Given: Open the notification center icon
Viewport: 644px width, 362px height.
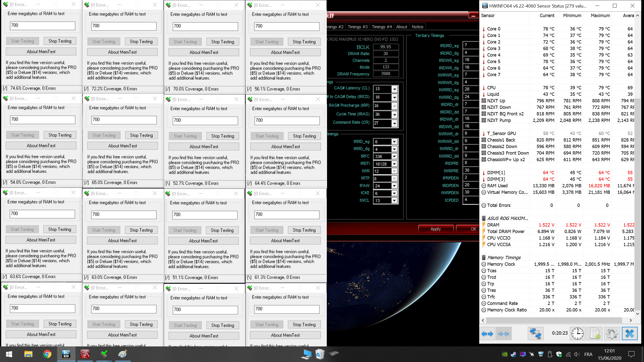Looking at the screenshot, I should (631, 354).
